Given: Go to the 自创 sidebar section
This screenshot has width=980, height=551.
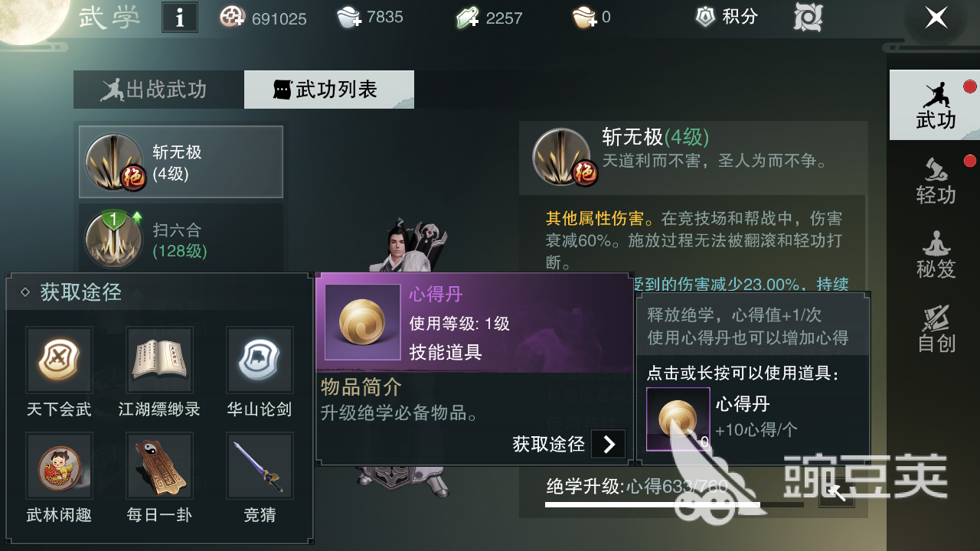Looking at the screenshot, I should [936, 329].
